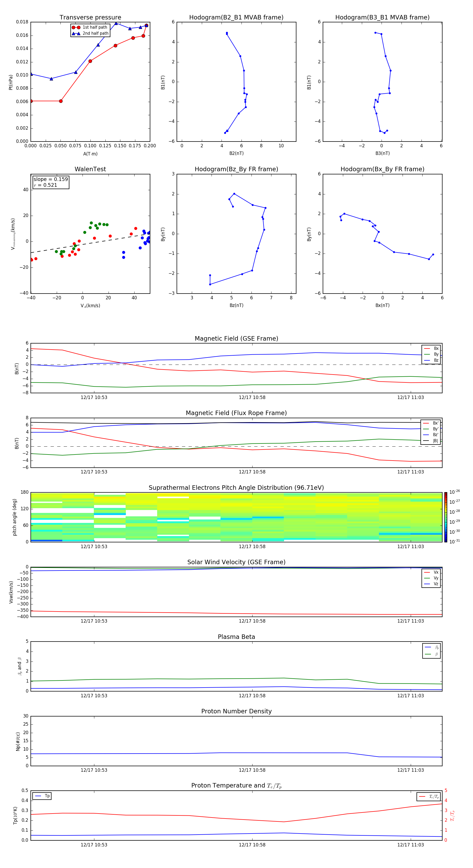Click the 'Bz(nT)' x-axis label
This screenshot has width=473, height=868.
click(236, 305)
